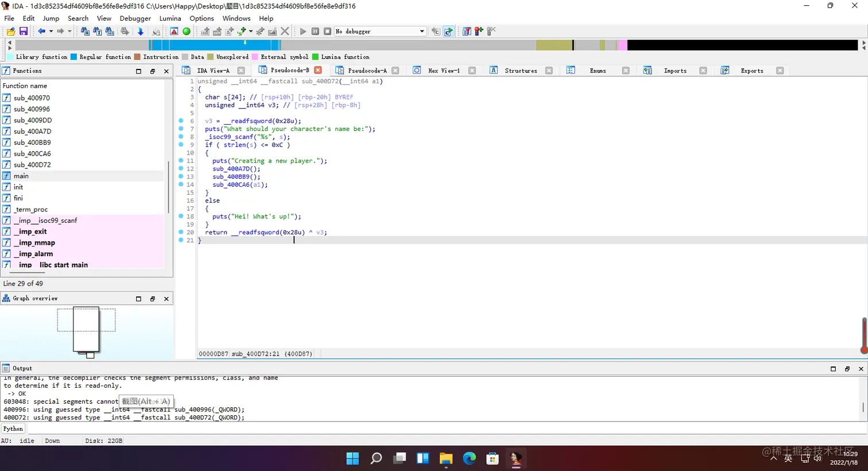Screen dimensions: 868x471
Task: Toggle breakpoint dot on line 18
Action: [x=181, y=217]
